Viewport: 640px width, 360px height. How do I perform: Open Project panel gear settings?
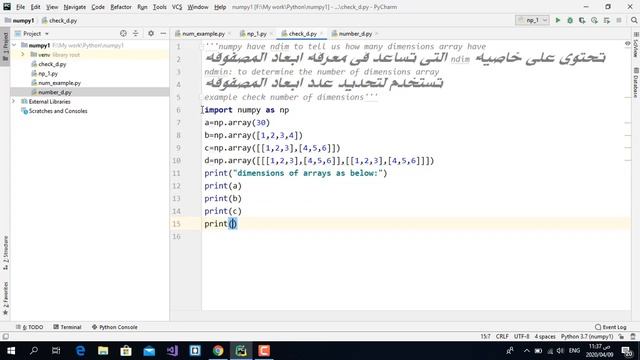pyautogui.click(x=151, y=33)
